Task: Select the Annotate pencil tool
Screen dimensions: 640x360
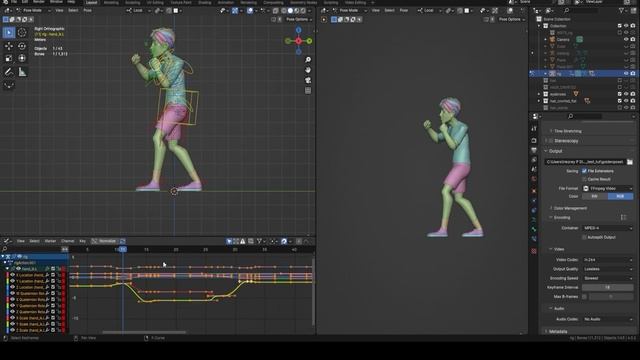Action: [x=9, y=72]
